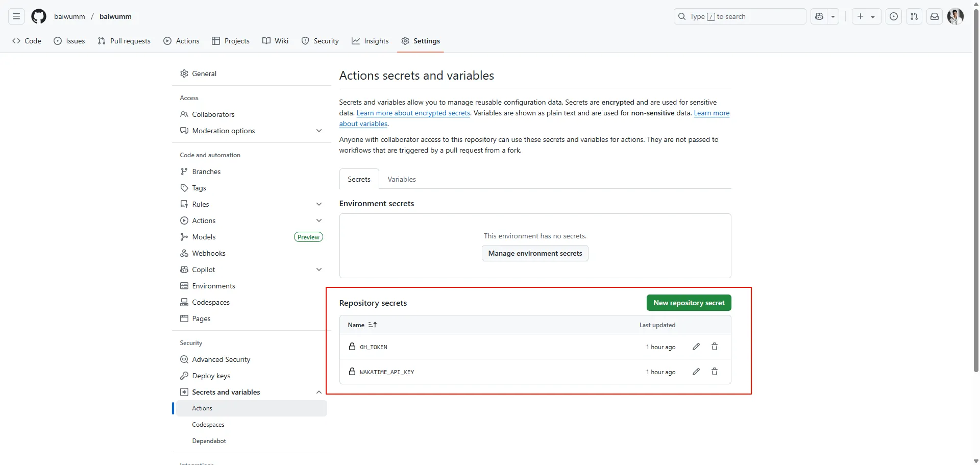This screenshot has height=465, width=980.
Task: Open pull requests icon in header
Action: click(914, 16)
